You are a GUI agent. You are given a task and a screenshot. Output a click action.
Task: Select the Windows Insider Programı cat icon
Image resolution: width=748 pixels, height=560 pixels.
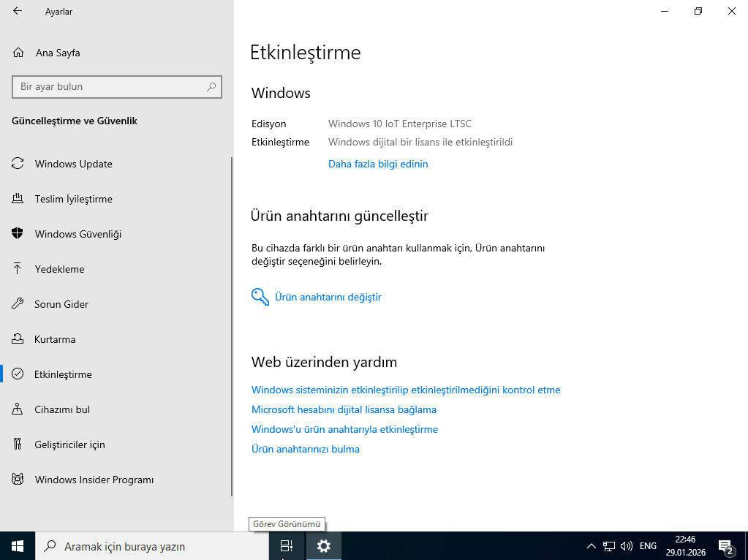point(18,480)
